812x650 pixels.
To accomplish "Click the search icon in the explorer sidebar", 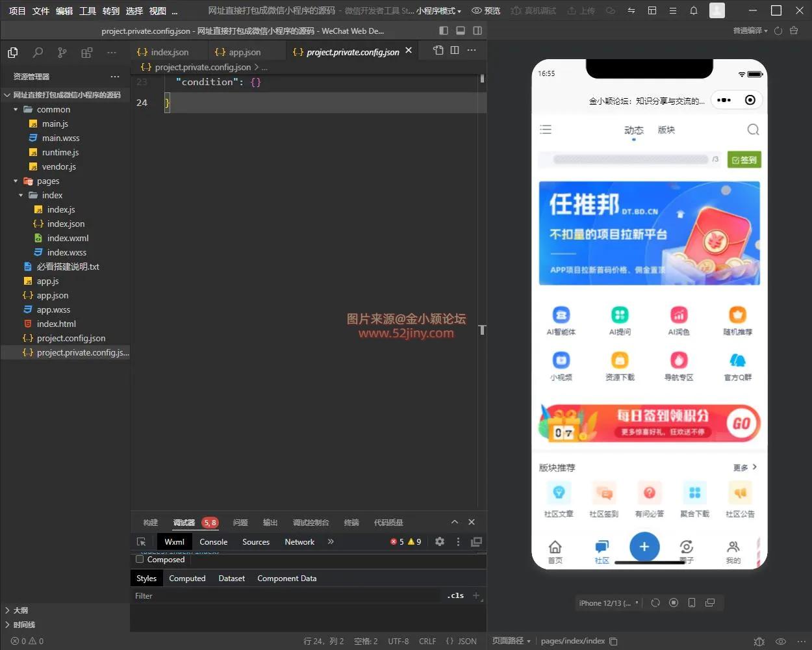I will [37, 52].
